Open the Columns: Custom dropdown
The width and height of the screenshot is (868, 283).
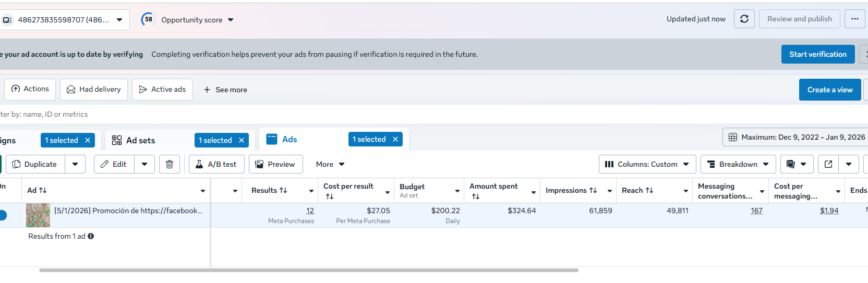tap(647, 164)
